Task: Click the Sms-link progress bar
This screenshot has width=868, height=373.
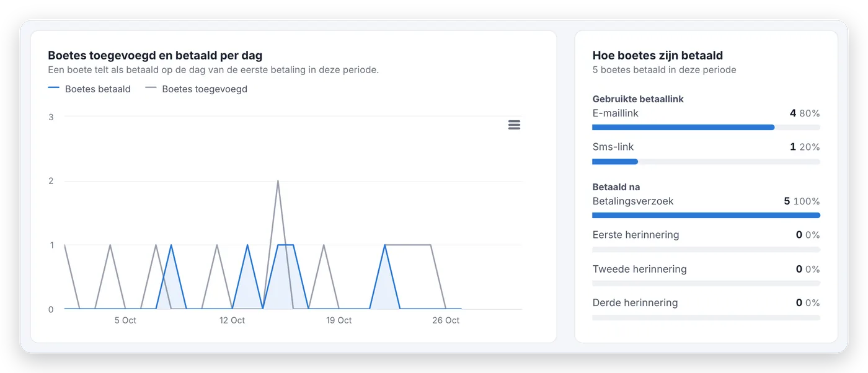Action: pos(706,162)
